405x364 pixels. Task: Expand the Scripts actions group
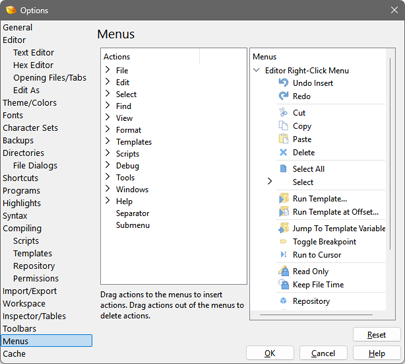[107, 153]
